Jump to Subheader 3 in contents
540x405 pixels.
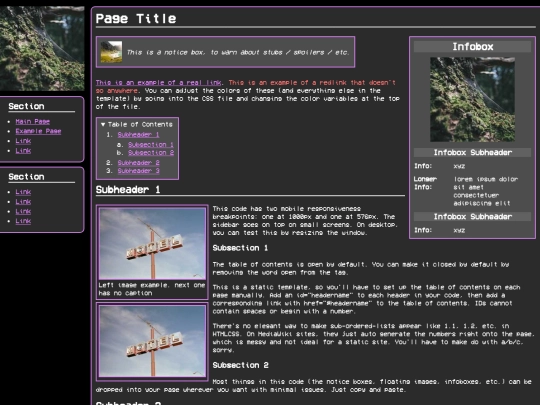point(138,171)
